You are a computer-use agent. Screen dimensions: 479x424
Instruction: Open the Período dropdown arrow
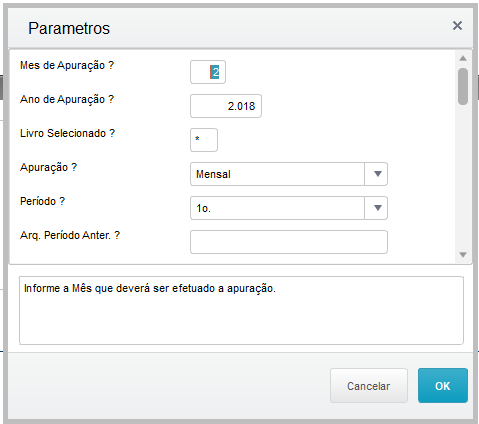377,208
